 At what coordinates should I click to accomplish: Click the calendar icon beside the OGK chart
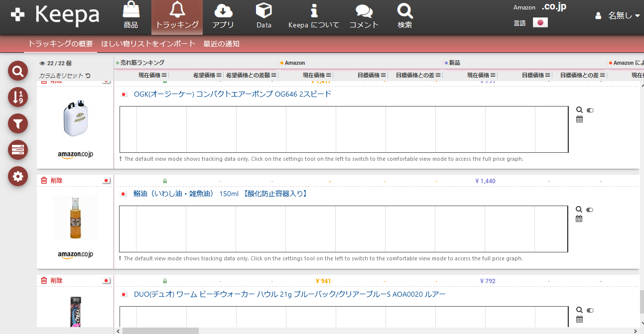tap(579, 118)
